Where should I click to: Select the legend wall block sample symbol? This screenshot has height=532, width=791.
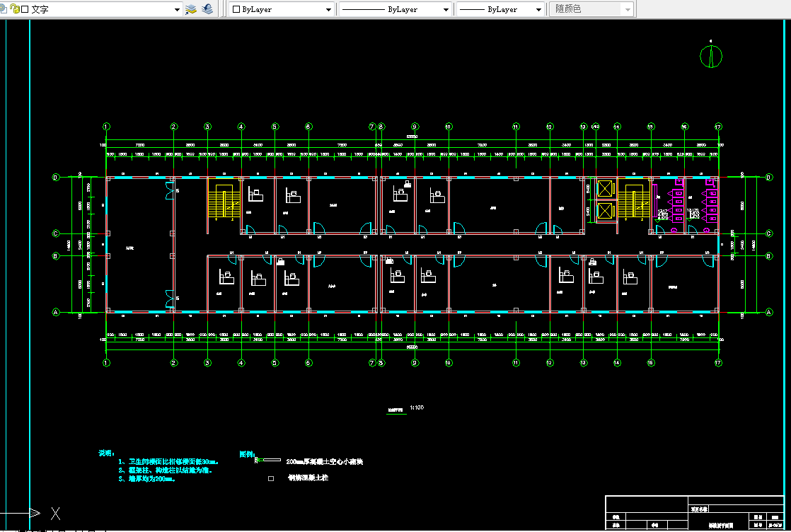[268, 460]
